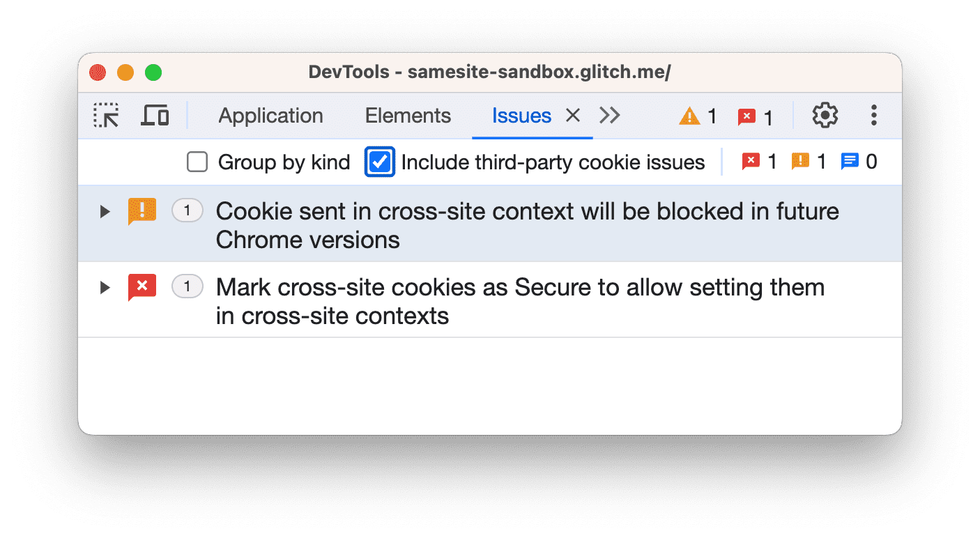Select the inspect element tool

pyautogui.click(x=106, y=115)
